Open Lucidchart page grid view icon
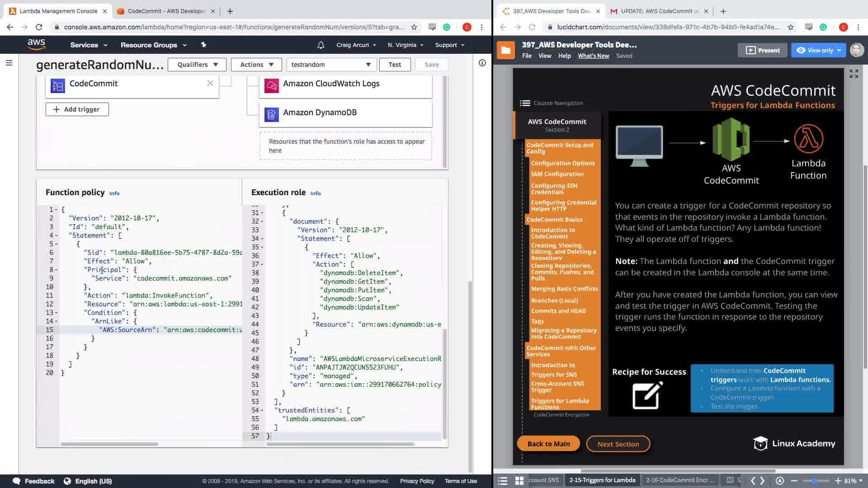 coord(519,480)
